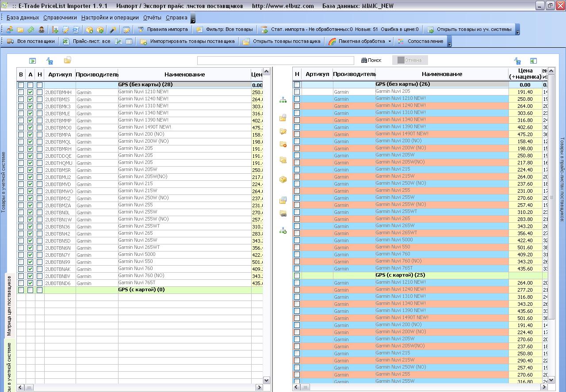The width and height of the screenshot is (566, 392).
Task: Click the Производитель column header in right table
Action: [354, 74]
